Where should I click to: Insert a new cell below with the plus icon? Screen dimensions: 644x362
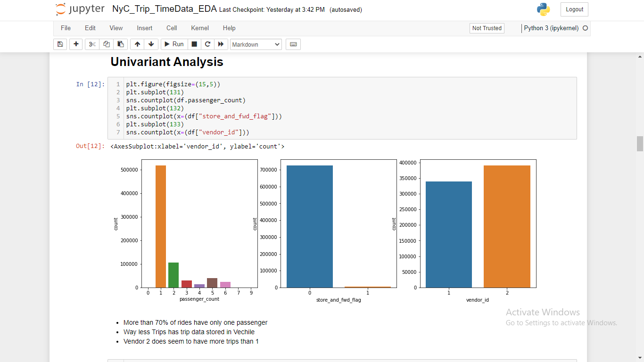(76, 44)
